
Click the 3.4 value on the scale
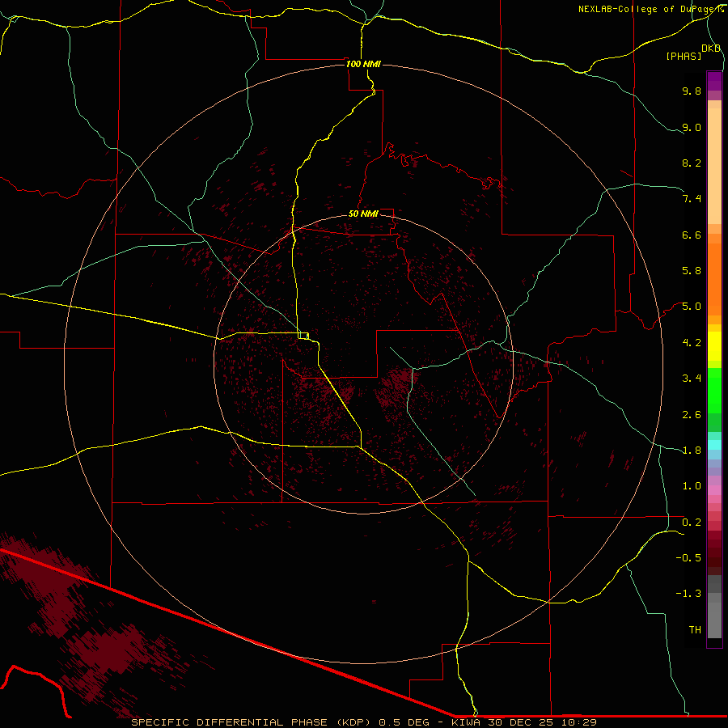(x=692, y=379)
